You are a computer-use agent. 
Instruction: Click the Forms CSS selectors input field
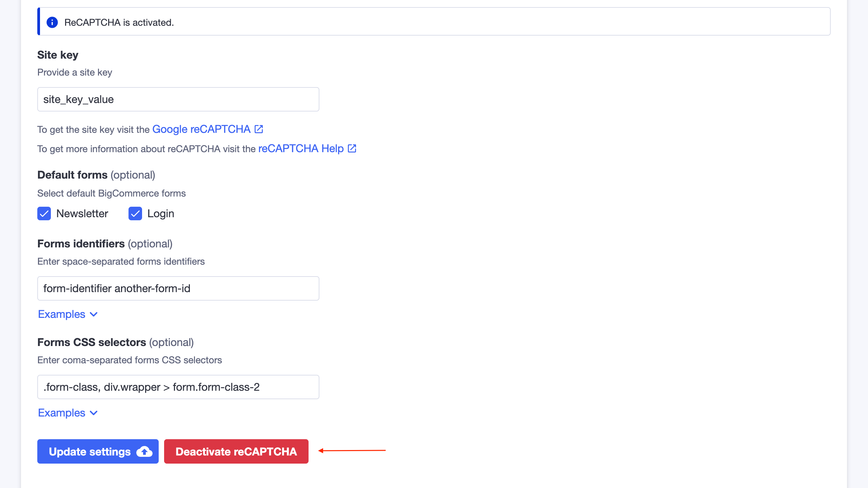pos(178,387)
